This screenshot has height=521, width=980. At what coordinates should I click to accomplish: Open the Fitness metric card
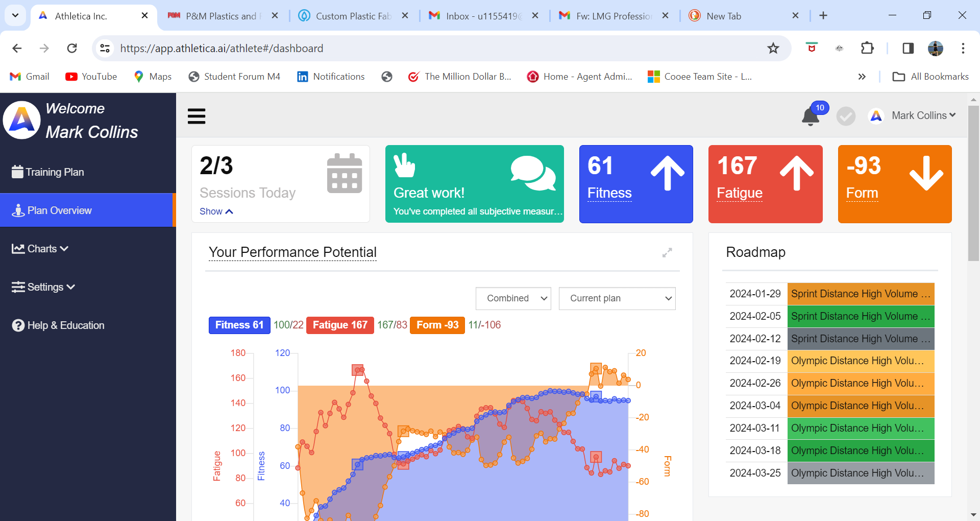(636, 184)
